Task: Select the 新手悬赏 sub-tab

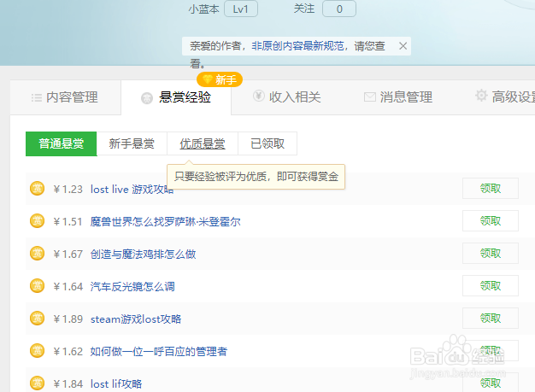Action: [x=132, y=143]
